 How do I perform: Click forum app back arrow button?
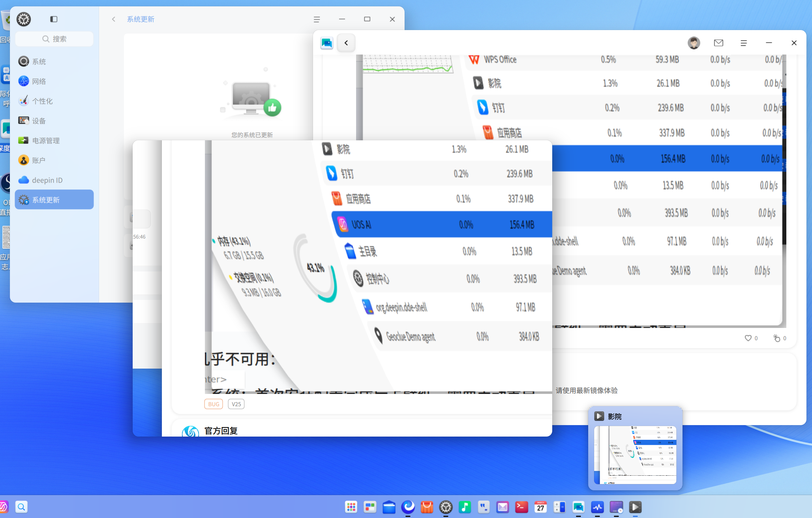click(346, 43)
